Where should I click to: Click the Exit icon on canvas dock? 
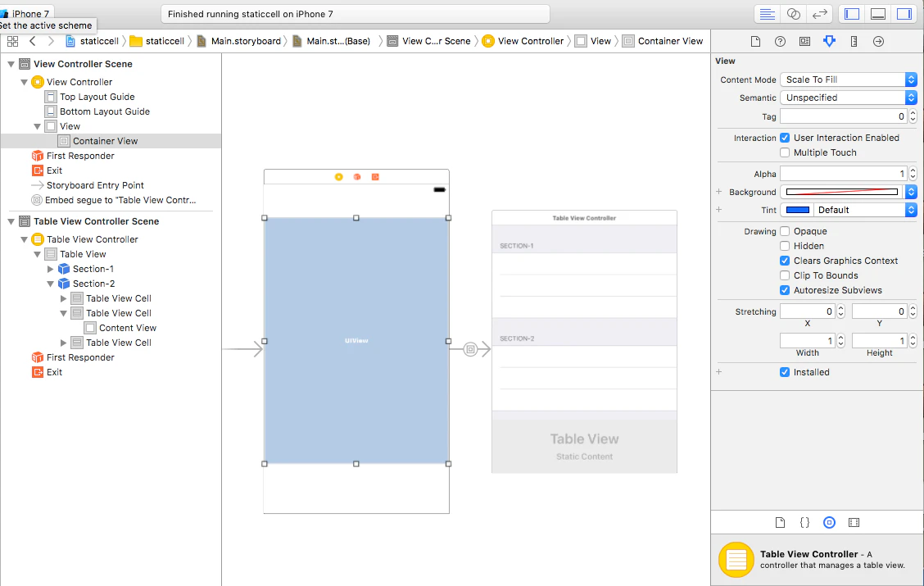pos(375,177)
